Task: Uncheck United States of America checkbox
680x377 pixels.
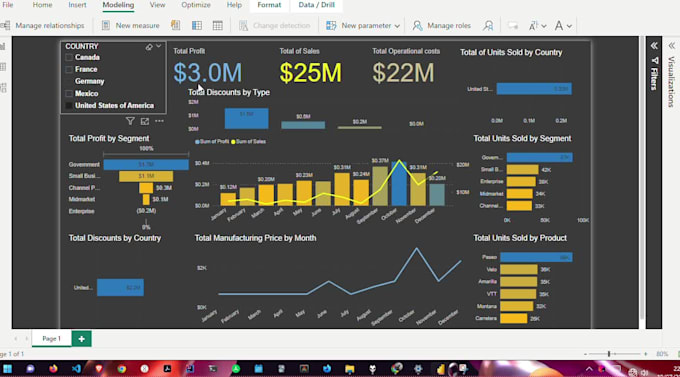Action: (x=69, y=105)
